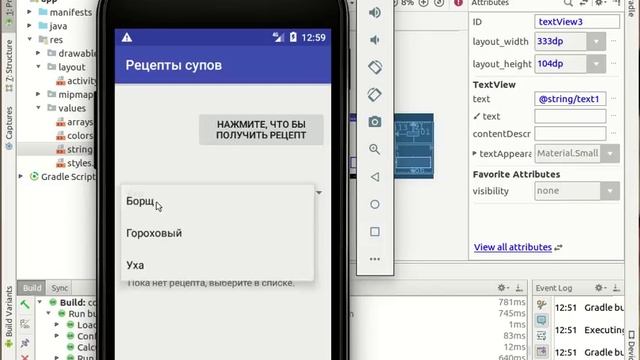Zoom in designer with plus icon
640x360 pixels.
(424, 3)
